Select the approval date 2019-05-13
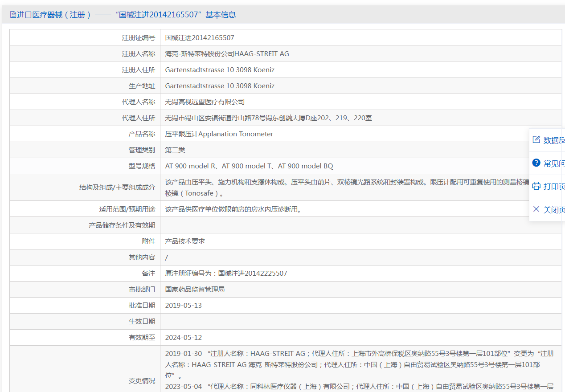The width and height of the screenshot is (565, 392). pos(184,306)
